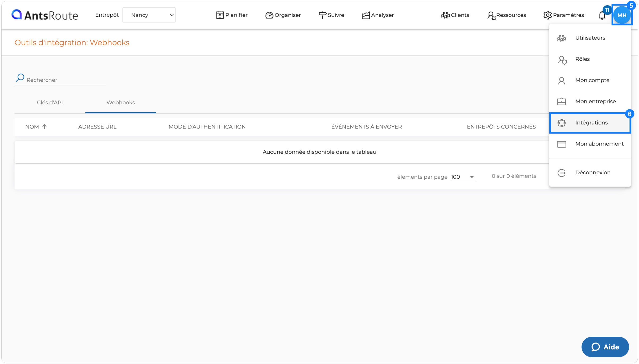
Task: Click 'Aucune donnée disponible dans le tableau'
Action: coord(319,152)
